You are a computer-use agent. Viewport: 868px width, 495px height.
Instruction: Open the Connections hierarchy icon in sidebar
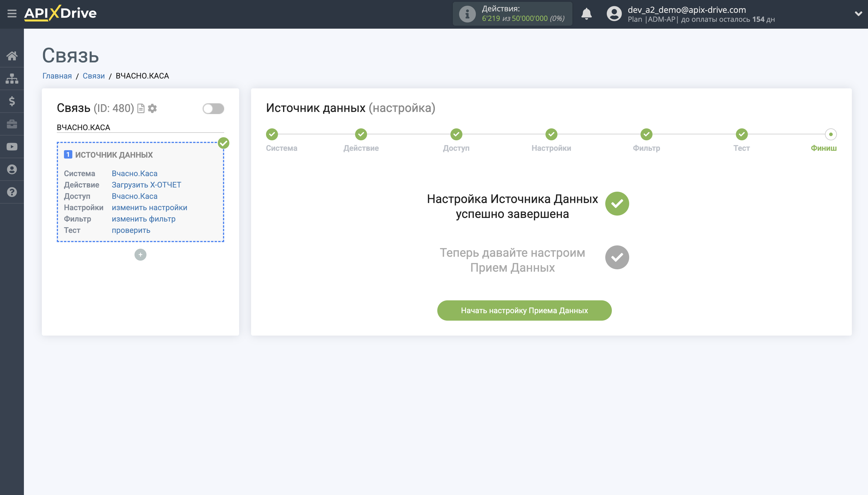tap(12, 78)
